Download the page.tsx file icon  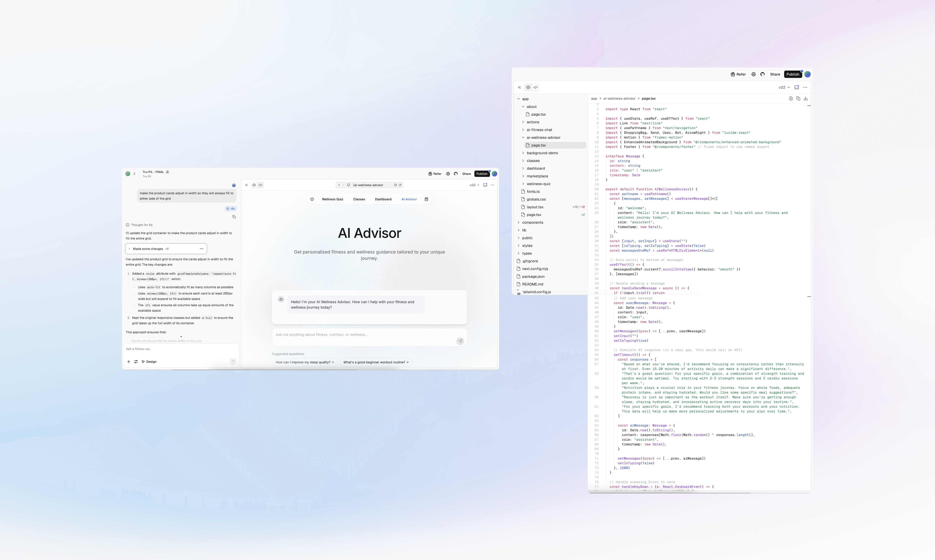click(806, 99)
